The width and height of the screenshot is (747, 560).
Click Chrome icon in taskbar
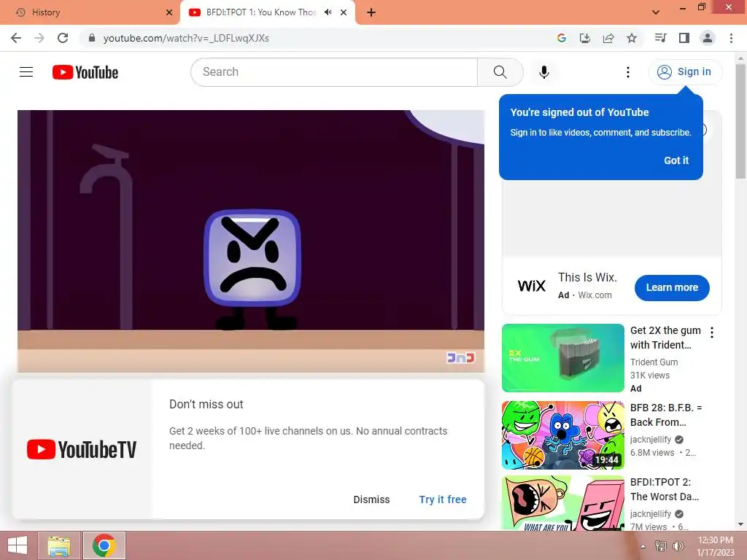pyautogui.click(x=104, y=545)
